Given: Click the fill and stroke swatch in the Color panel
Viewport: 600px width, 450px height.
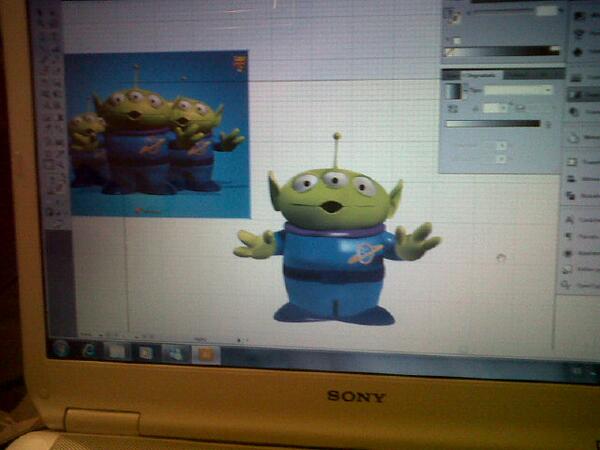Looking at the screenshot, I should 452,16.
